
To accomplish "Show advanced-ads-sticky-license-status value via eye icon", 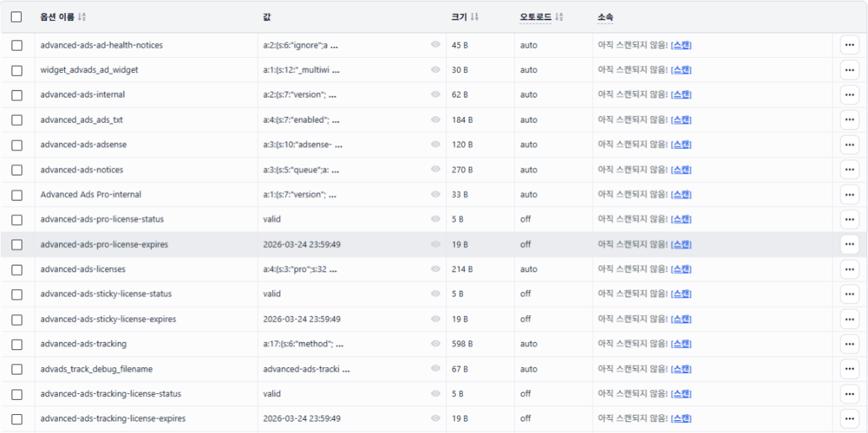I will click(435, 294).
